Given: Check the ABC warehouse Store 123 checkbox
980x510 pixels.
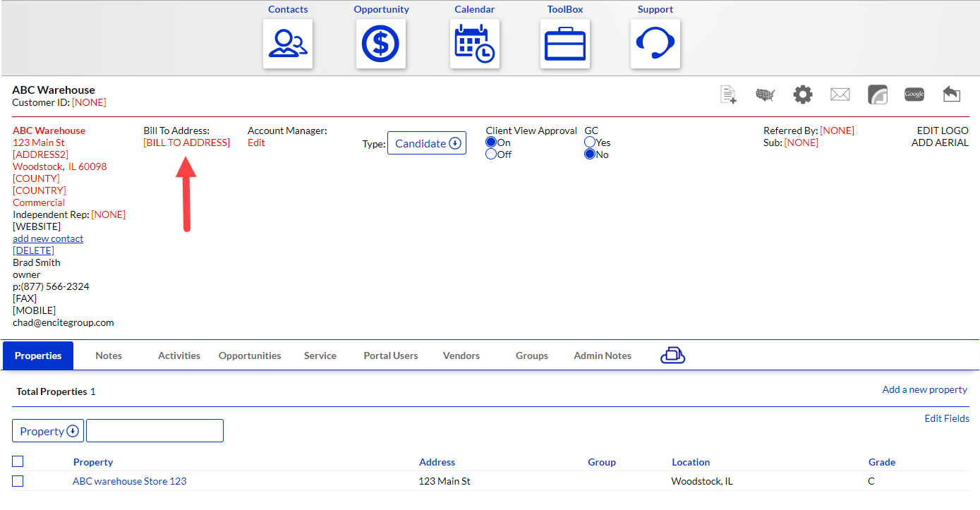Looking at the screenshot, I should coord(18,481).
